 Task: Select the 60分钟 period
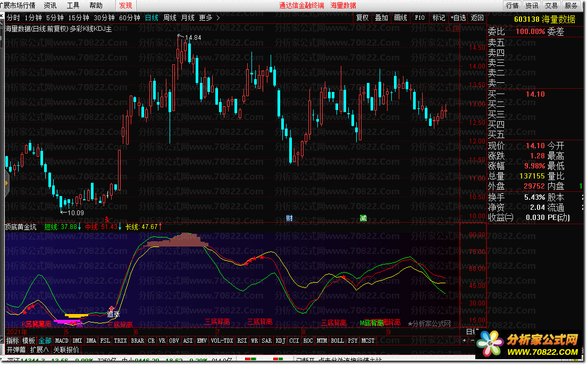[x=129, y=18]
